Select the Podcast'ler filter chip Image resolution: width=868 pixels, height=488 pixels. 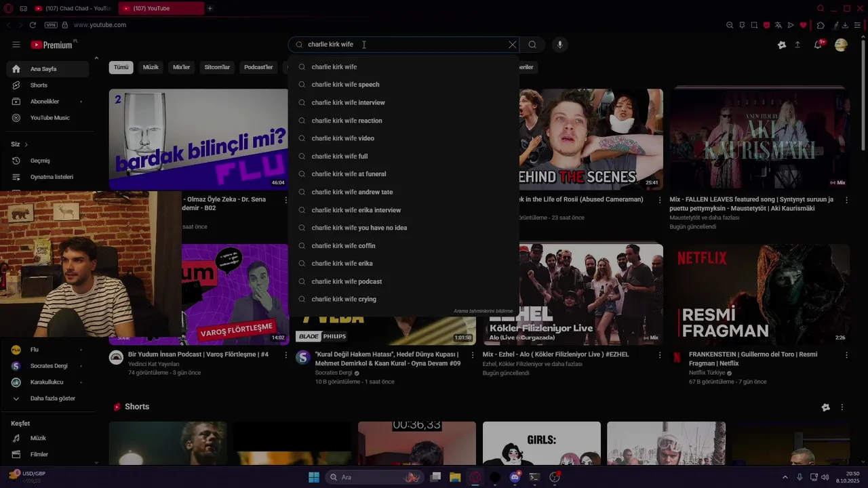click(258, 67)
